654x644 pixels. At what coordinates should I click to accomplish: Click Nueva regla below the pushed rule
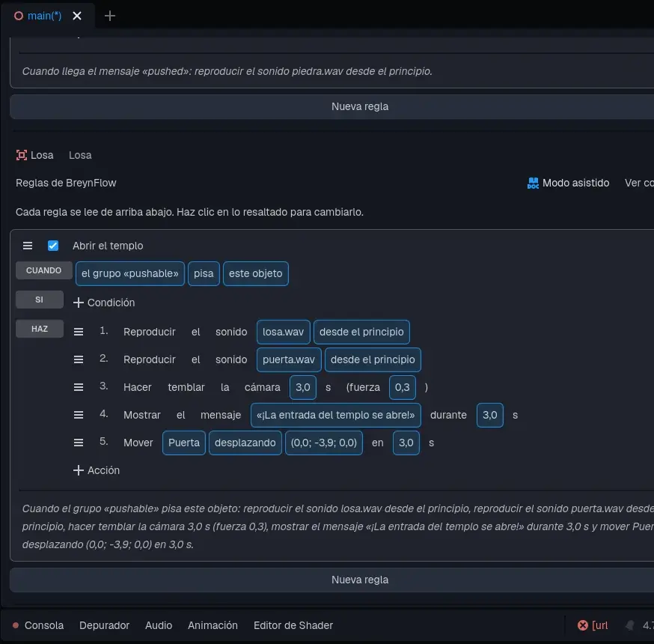point(360,106)
